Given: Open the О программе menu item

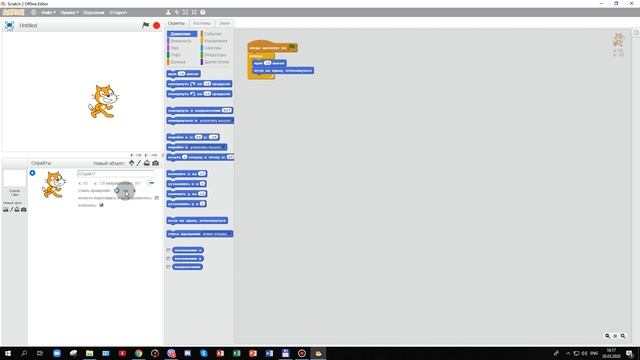Looking at the screenshot, I should click(x=118, y=12).
